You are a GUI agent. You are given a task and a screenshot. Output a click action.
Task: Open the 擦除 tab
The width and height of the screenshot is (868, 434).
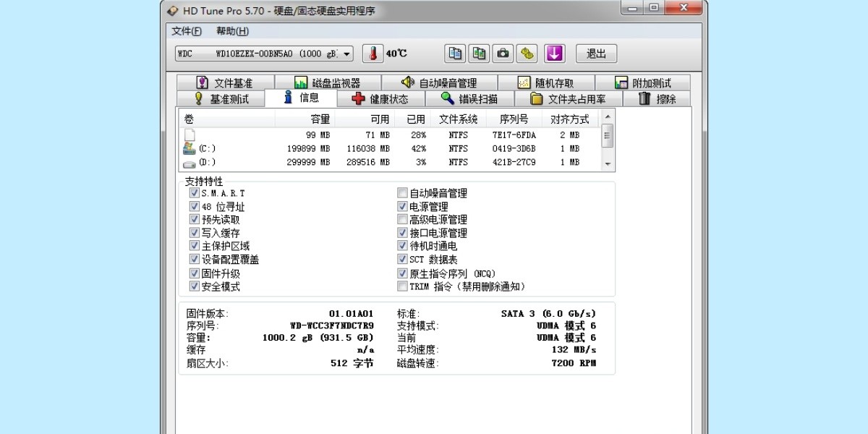pyautogui.click(x=657, y=99)
